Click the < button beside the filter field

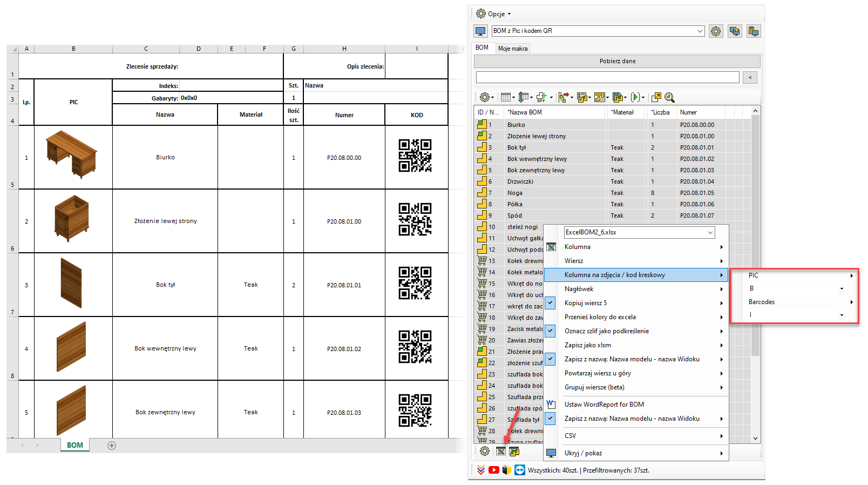click(750, 78)
